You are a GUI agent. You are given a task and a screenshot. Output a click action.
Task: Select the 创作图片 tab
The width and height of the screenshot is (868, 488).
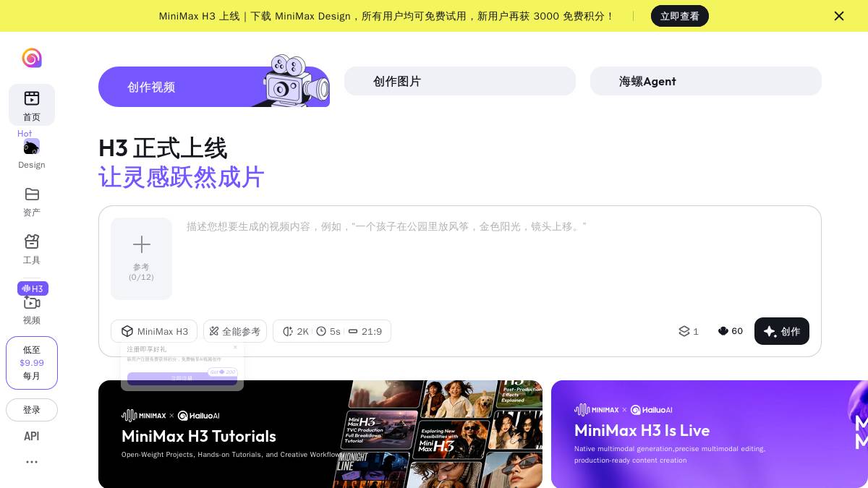point(460,81)
